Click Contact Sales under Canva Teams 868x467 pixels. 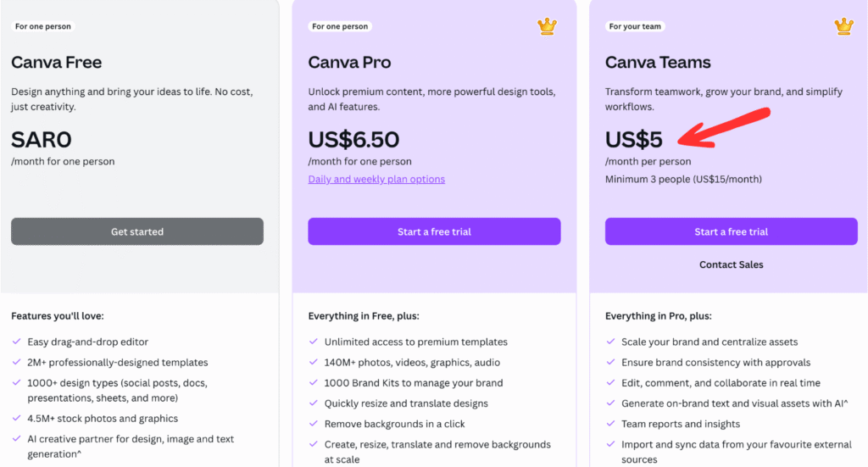point(732,264)
